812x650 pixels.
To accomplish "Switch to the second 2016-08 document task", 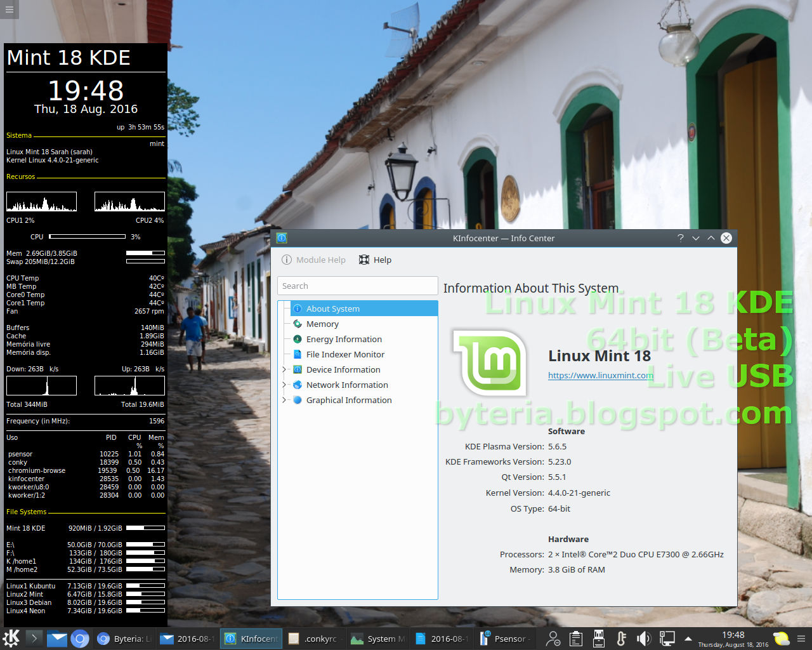I will [441, 639].
